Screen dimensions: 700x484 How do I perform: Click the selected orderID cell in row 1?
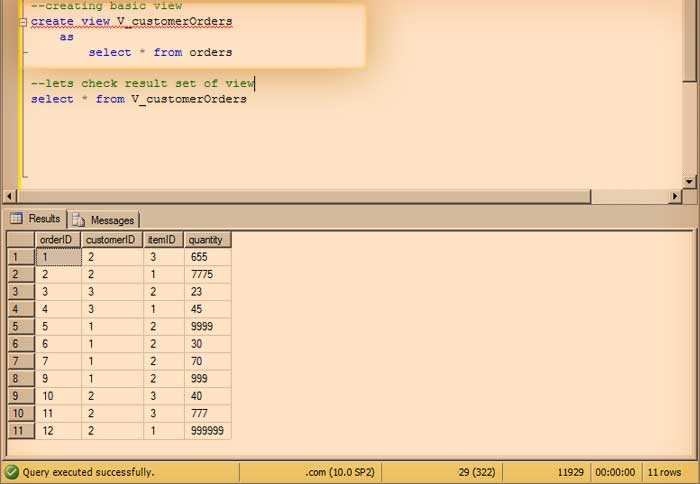[58, 257]
